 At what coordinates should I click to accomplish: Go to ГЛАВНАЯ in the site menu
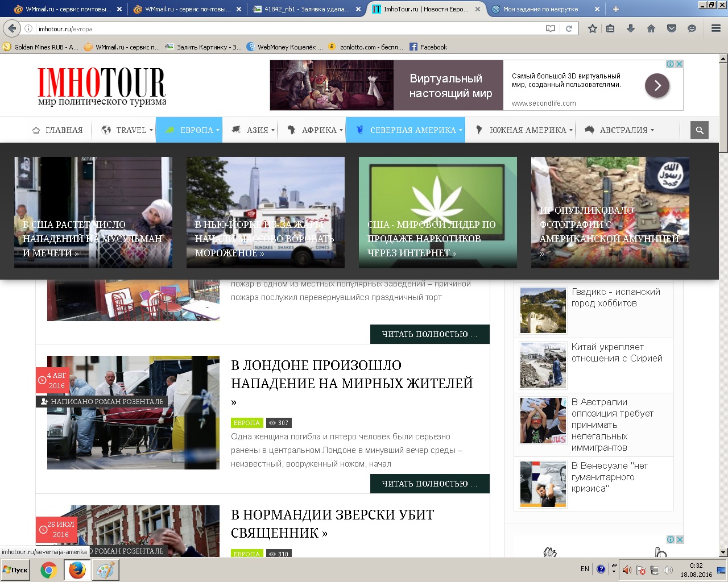(57, 130)
